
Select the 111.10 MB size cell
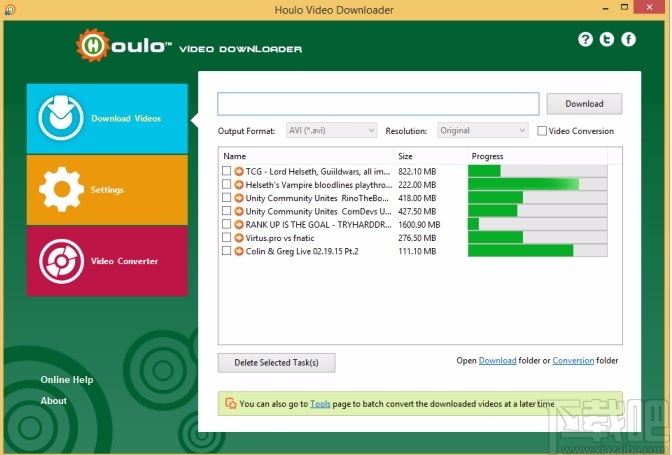417,251
